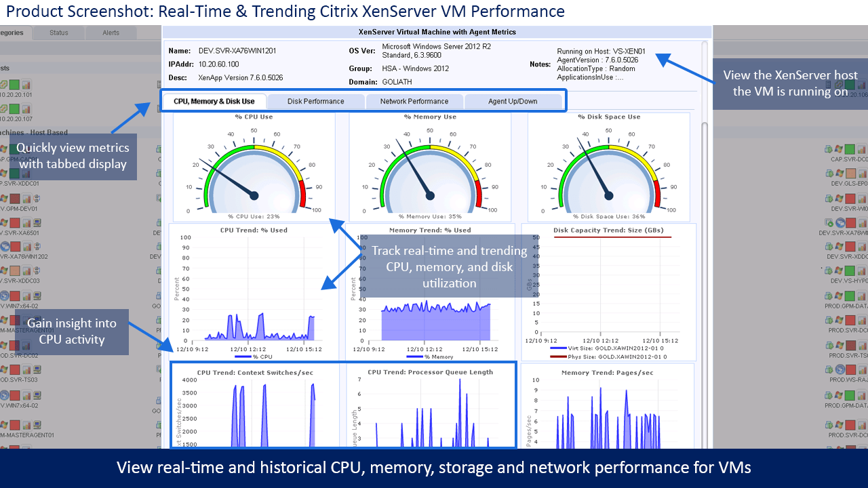The width and height of the screenshot is (868, 488).
Task: Click the tan status square for DEV.GLS-EP0
Action: 850,174
